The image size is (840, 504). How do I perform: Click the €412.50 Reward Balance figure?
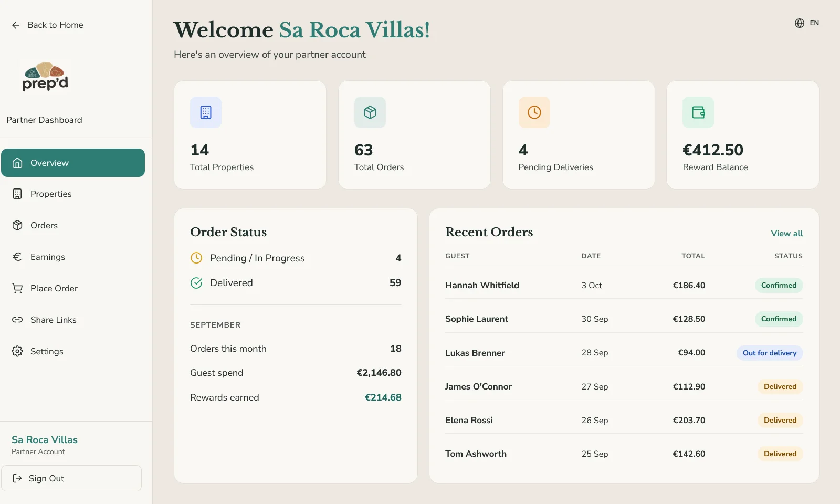tap(713, 150)
